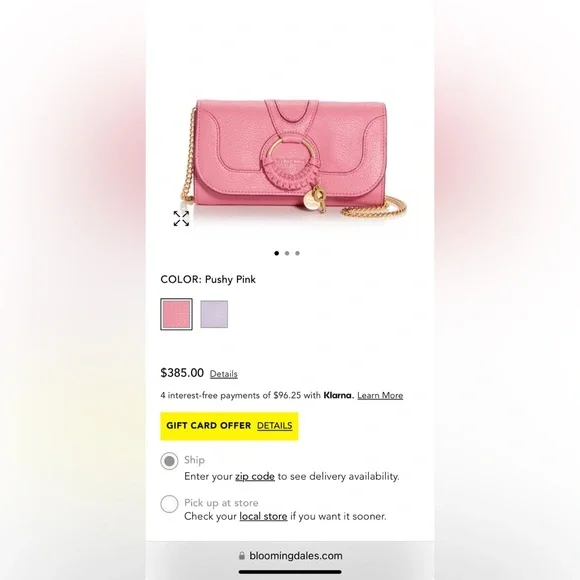Click the yellow GIFT CARD OFFER banner
The height and width of the screenshot is (580, 580).
pyautogui.click(x=229, y=426)
